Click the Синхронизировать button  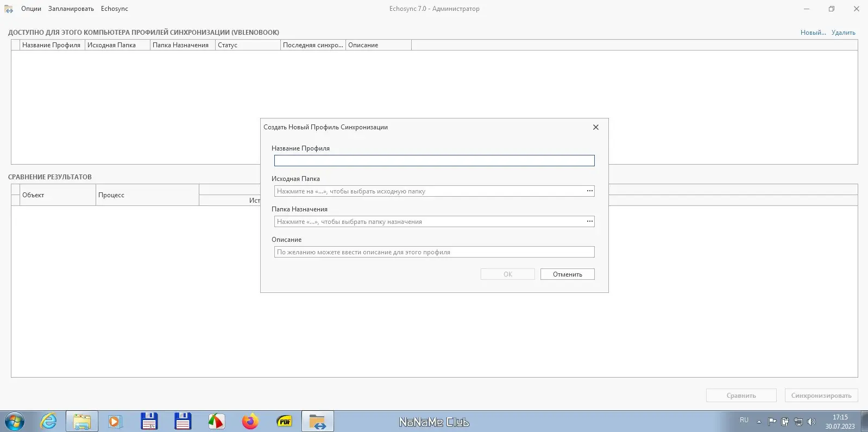click(821, 396)
